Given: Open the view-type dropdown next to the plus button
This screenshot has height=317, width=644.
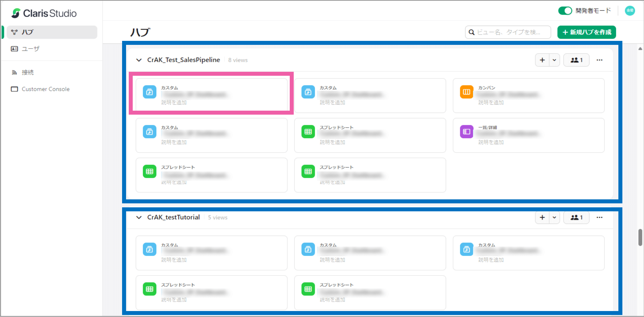Looking at the screenshot, I should click(554, 60).
